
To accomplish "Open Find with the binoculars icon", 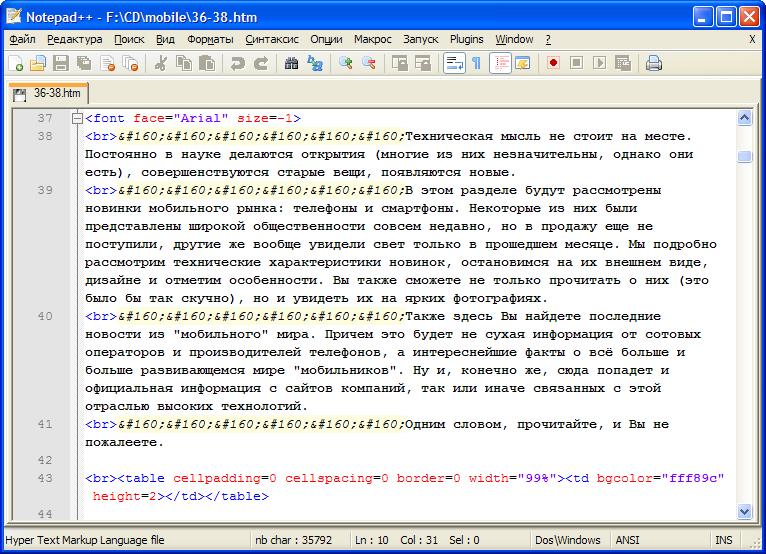I will (x=291, y=64).
